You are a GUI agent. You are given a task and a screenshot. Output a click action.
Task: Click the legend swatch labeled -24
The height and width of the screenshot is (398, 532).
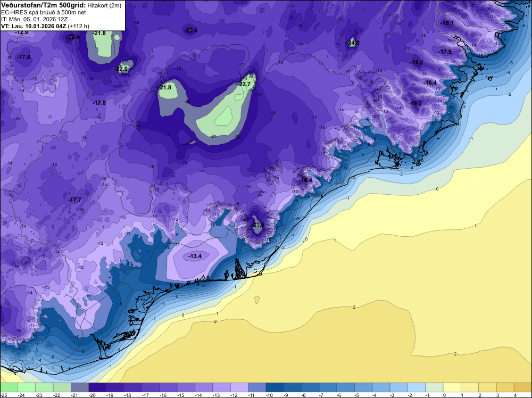(x=27, y=387)
